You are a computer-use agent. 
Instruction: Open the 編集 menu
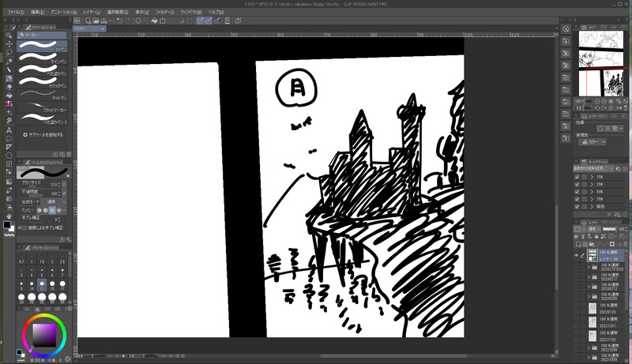point(37,12)
